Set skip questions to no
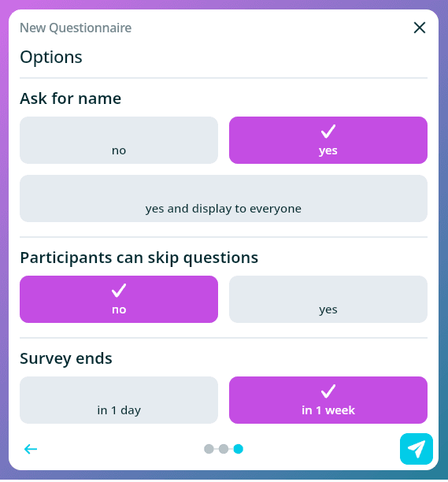Viewport: 448px width, 482px height. tap(119, 299)
